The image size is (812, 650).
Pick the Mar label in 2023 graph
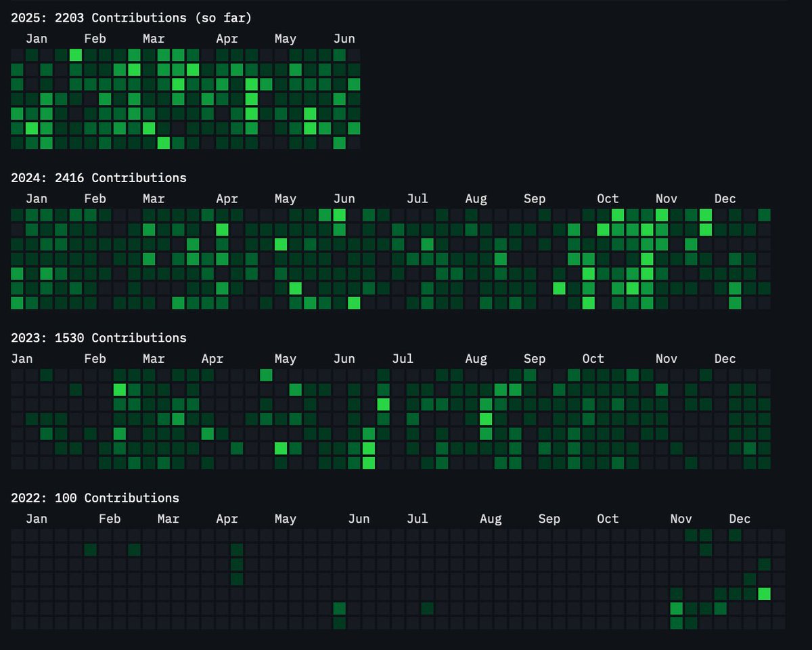click(154, 358)
